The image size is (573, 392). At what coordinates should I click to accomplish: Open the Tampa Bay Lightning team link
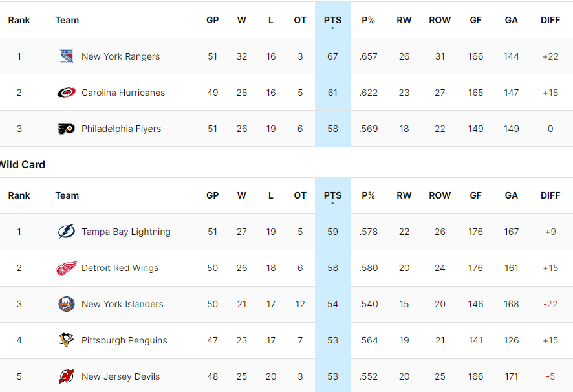[125, 232]
